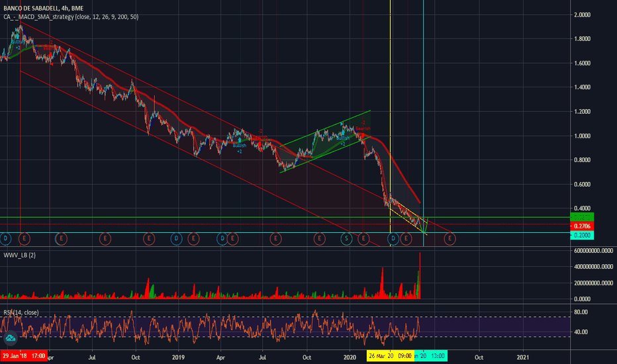Click the Bearish -2 label near the green channel

tap(363, 126)
